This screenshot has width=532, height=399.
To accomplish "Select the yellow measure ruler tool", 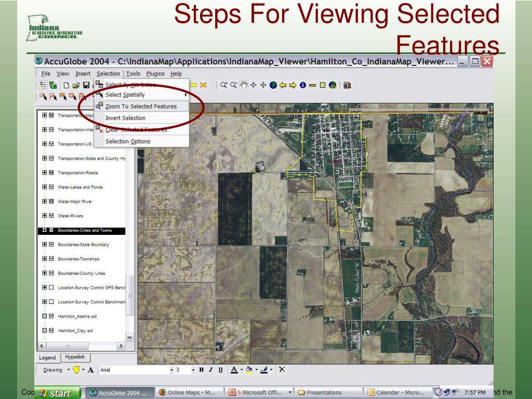I will 312,85.
